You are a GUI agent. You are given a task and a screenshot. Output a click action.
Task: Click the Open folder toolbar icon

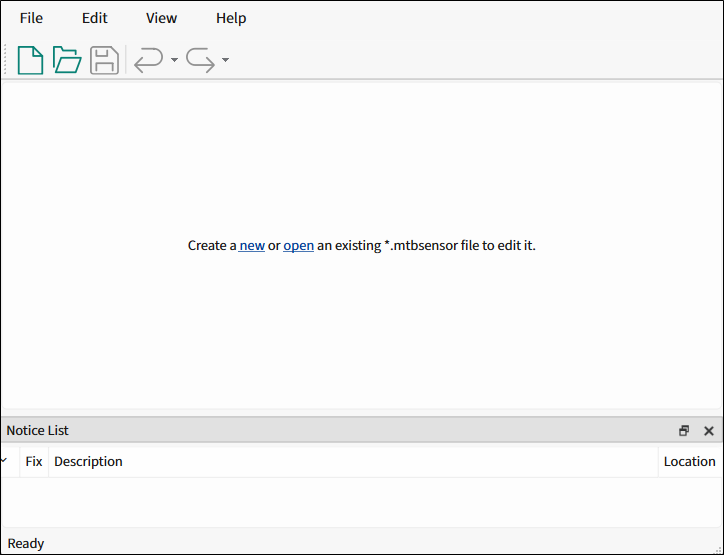pyautogui.click(x=67, y=60)
